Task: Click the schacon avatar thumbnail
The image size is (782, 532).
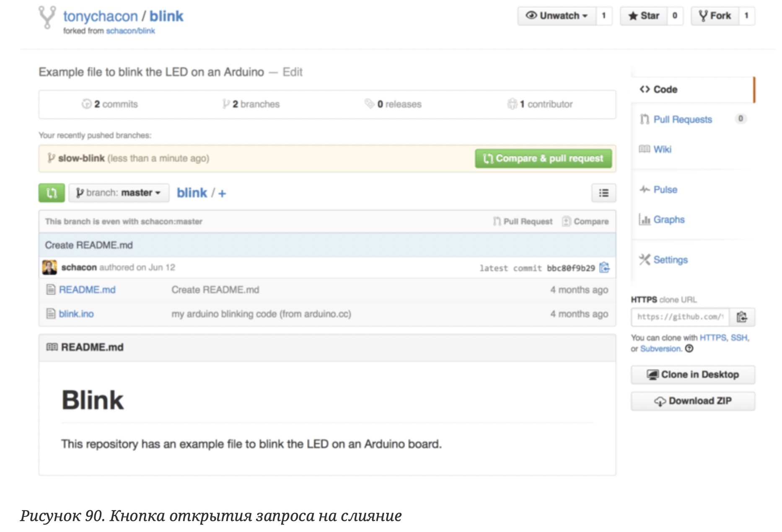Action: [49, 267]
